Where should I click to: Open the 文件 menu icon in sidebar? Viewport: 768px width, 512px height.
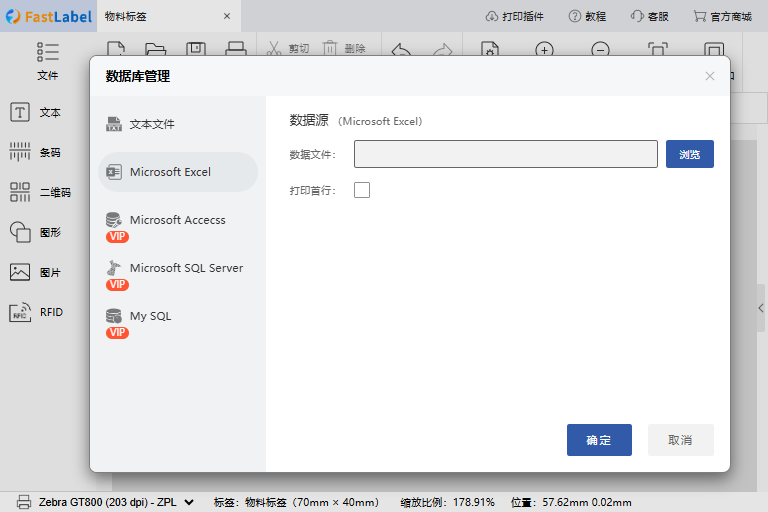(x=48, y=61)
